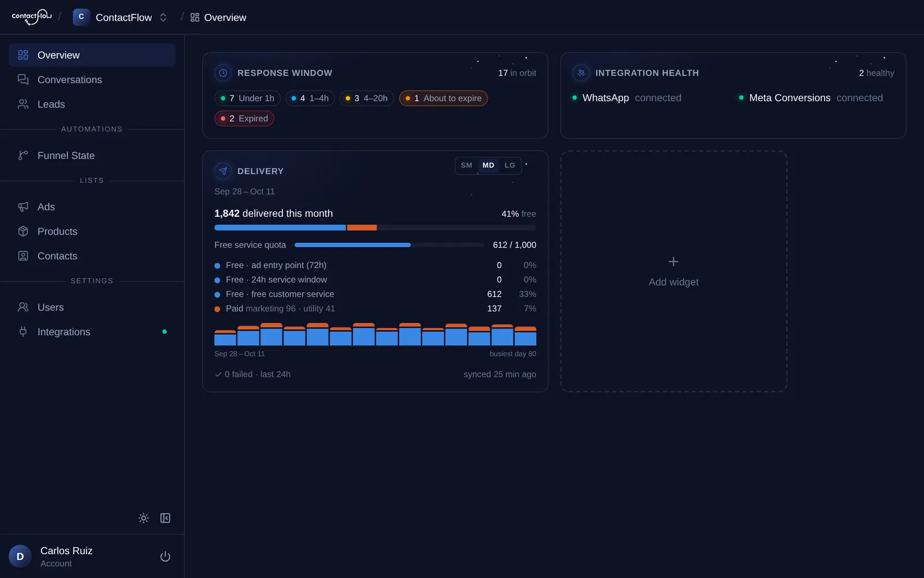Set Delivery widget size to MD

point(489,165)
